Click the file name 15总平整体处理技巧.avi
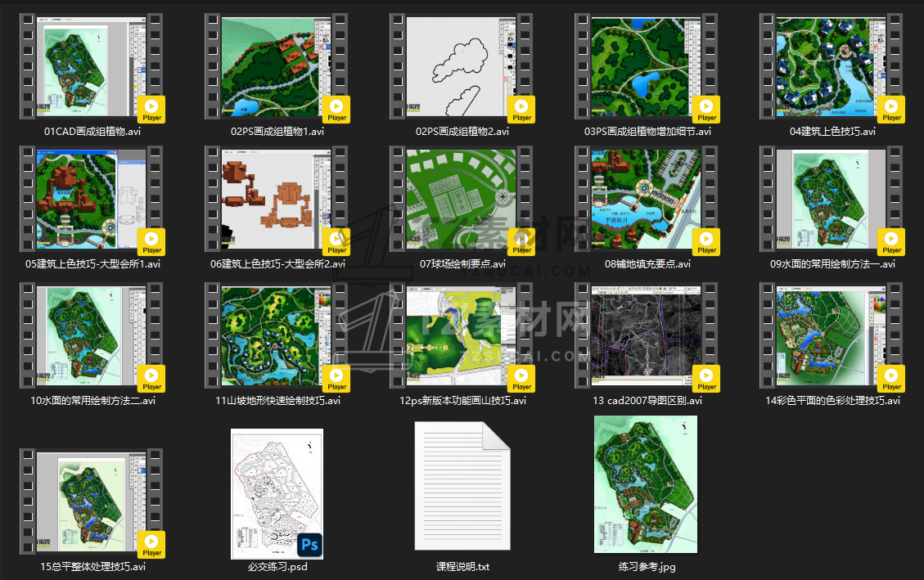The image size is (924, 580). (92, 566)
